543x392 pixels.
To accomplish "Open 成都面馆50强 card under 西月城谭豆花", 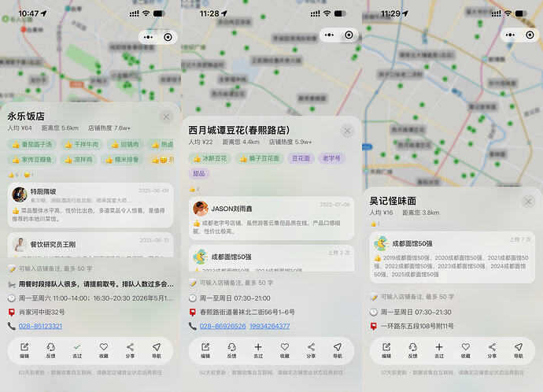I will pyautogui.click(x=271, y=258).
